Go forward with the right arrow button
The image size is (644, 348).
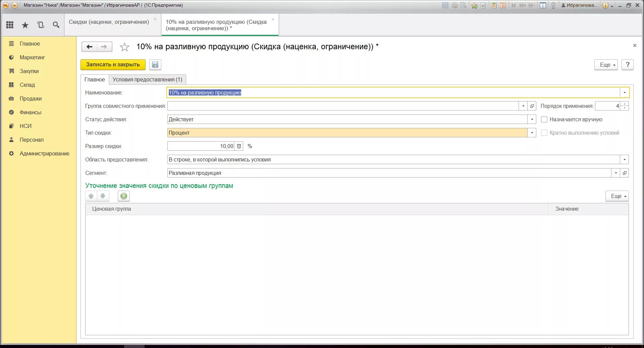[104, 47]
